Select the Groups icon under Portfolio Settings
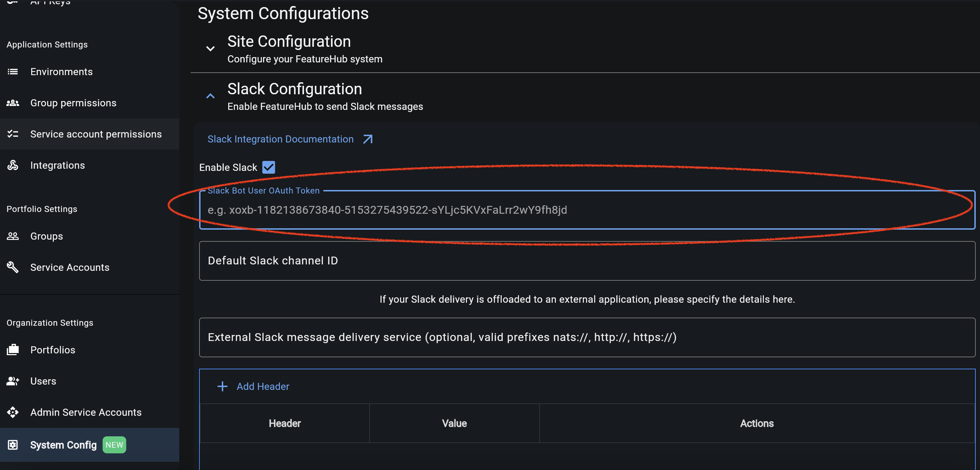The width and height of the screenshot is (980, 470). (x=12, y=236)
